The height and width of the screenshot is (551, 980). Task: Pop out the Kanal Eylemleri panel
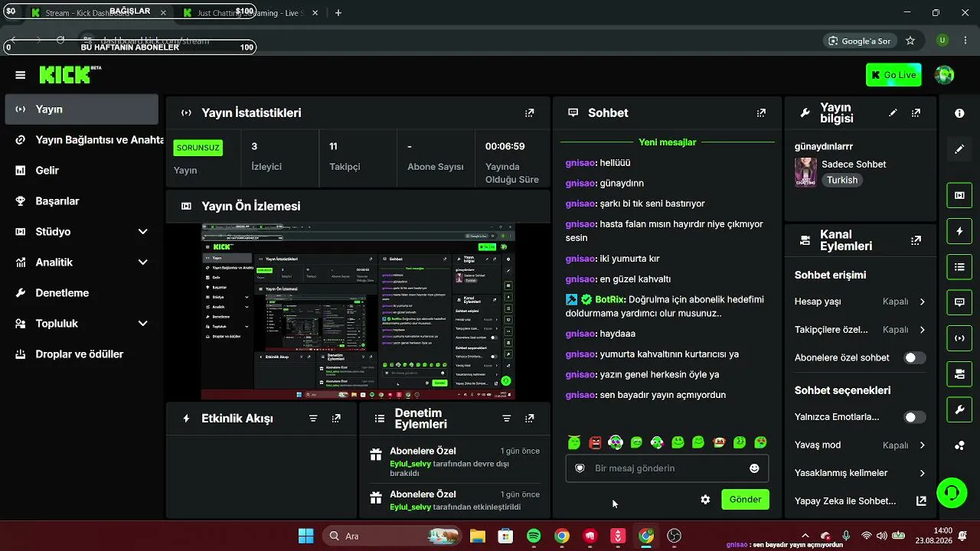click(916, 240)
